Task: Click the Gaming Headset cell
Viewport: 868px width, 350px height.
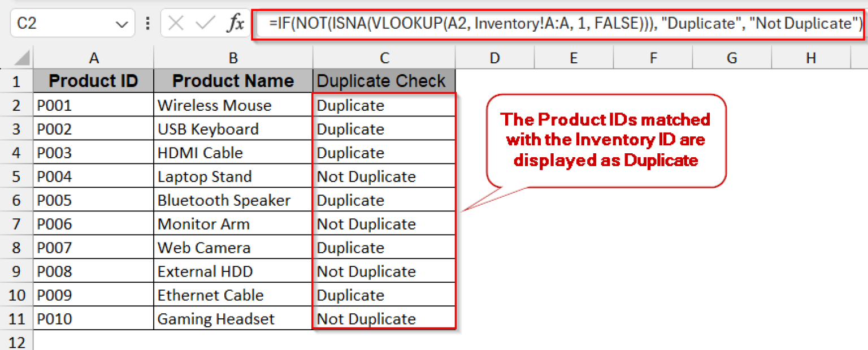Action: coord(233,319)
